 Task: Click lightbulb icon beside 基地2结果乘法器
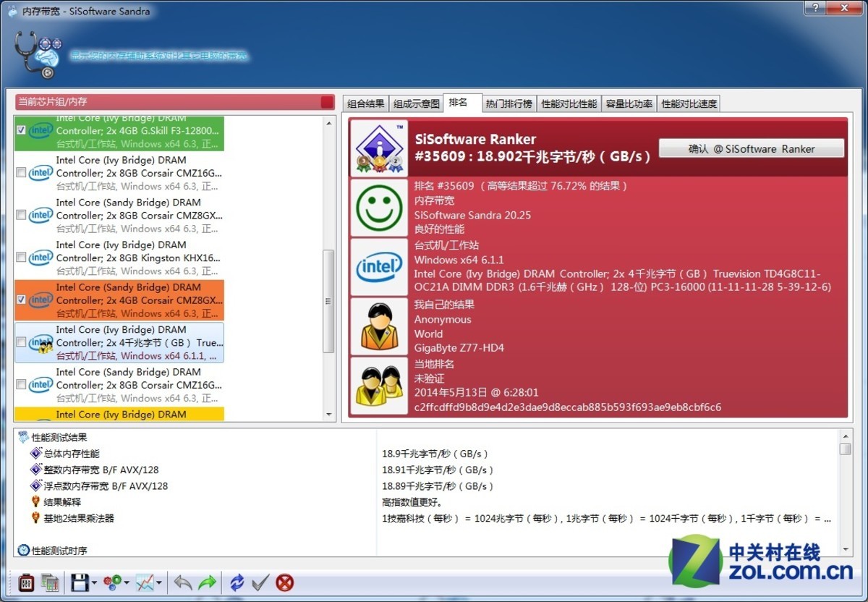point(35,518)
